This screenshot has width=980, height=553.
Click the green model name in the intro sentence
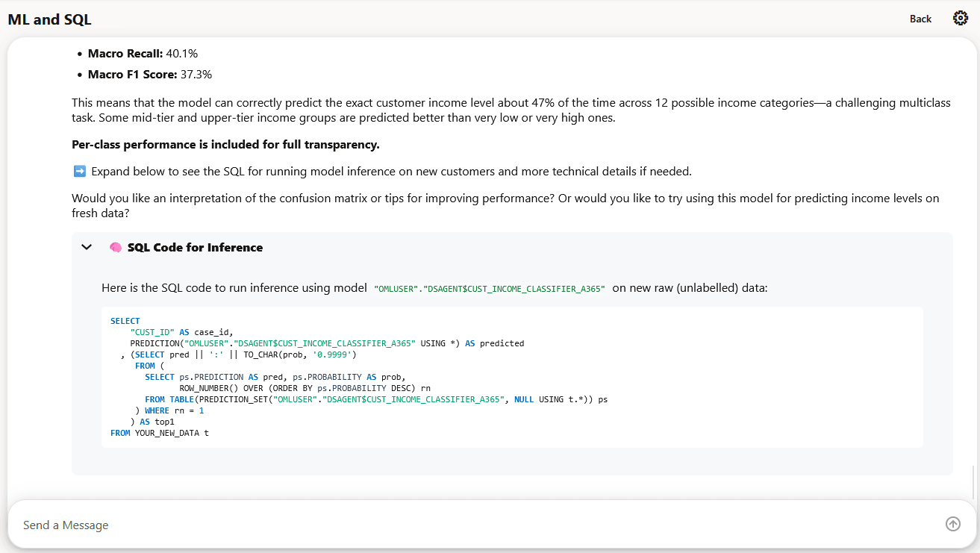(x=489, y=288)
